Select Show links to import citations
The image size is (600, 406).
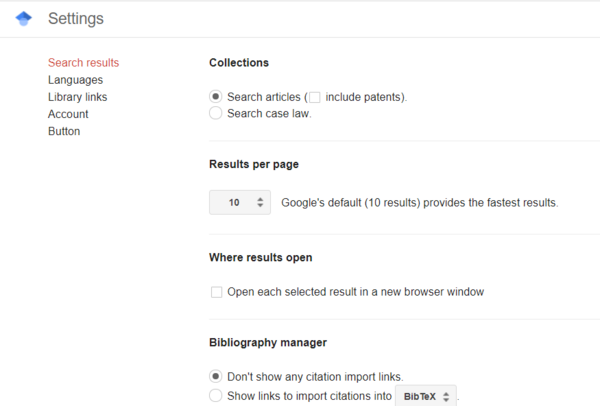[x=215, y=396]
